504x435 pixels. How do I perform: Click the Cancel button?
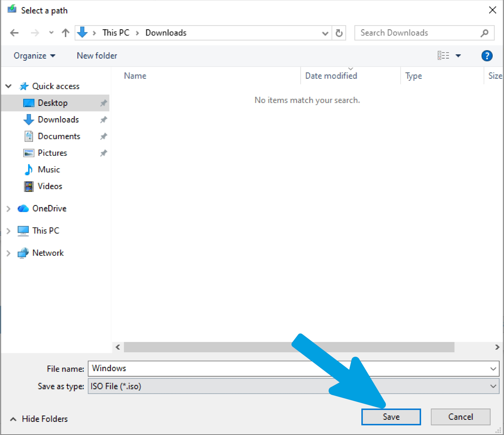point(460,417)
